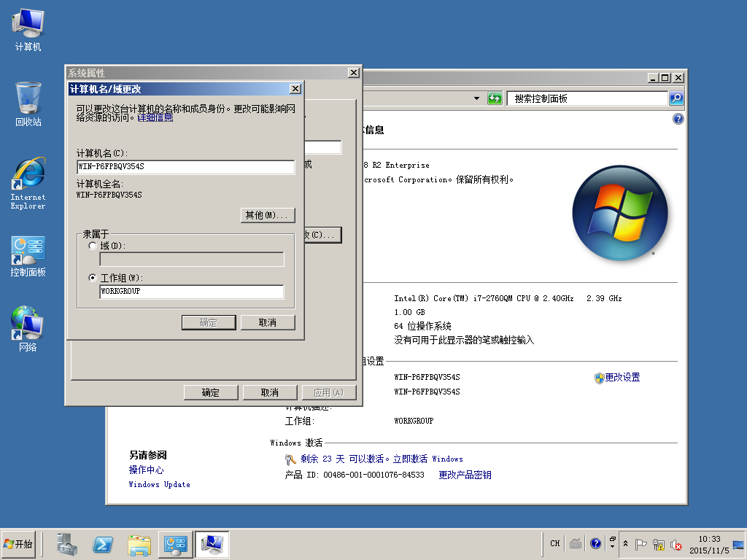Viewport: 747px width, 560px height.
Task: Click the muted volume tray icon
Action: point(676,544)
